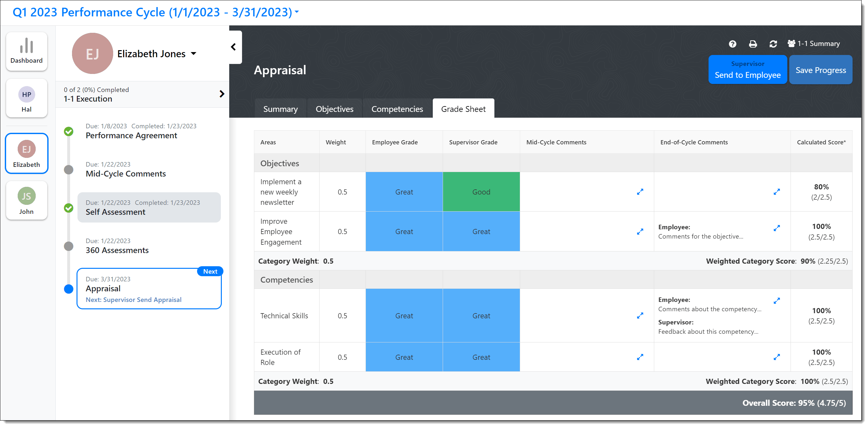Expand the 1-1 Execution progress details
This screenshot has width=868, height=427.
222,94
